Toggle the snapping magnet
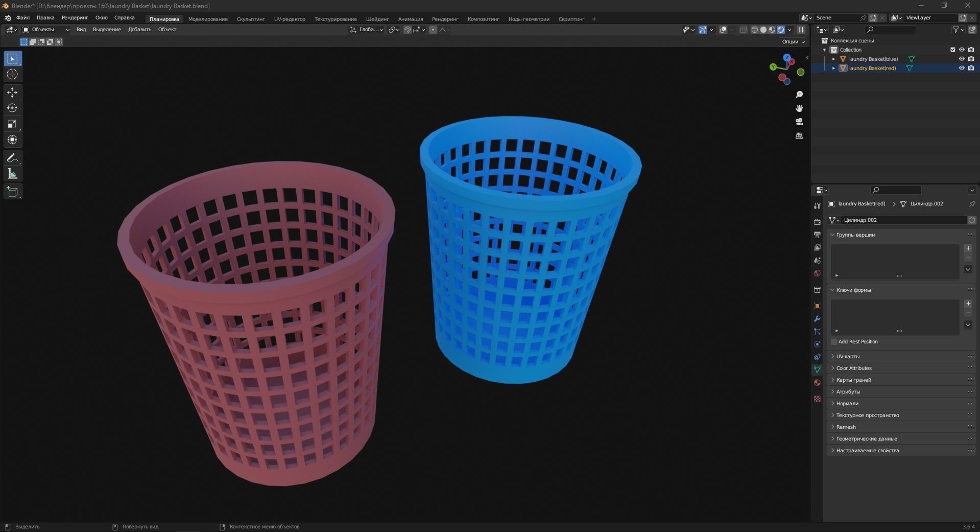Image resolution: width=980 pixels, height=532 pixels. coord(407,30)
